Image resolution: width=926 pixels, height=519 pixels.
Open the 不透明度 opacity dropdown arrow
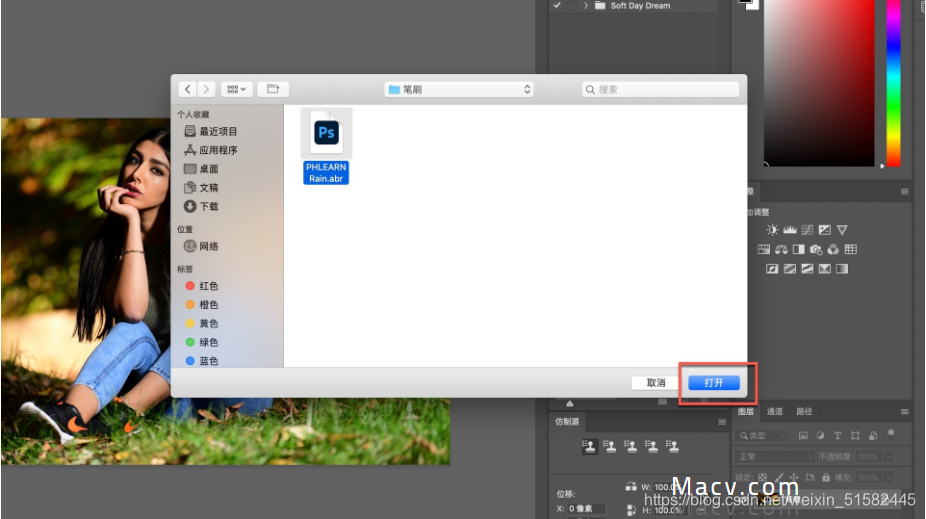tap(888, 456)
